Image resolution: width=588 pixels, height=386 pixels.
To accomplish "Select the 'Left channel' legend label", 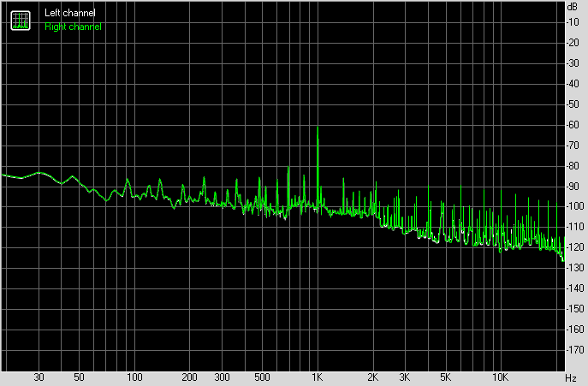I will point(70,13).
